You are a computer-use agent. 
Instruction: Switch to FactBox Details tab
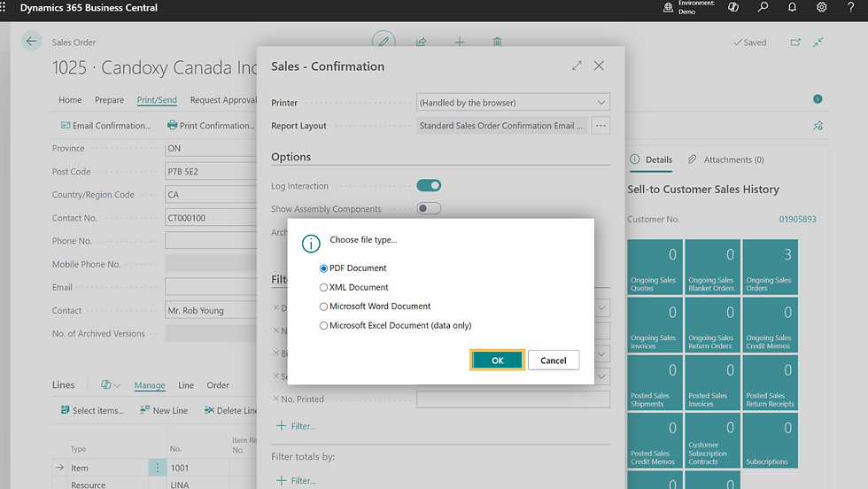point(652,159)
